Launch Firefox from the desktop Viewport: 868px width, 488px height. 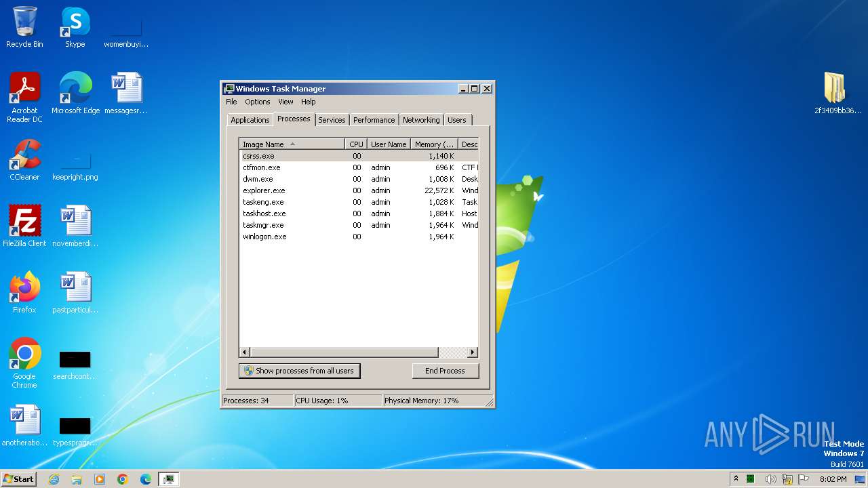coord(24,293)
